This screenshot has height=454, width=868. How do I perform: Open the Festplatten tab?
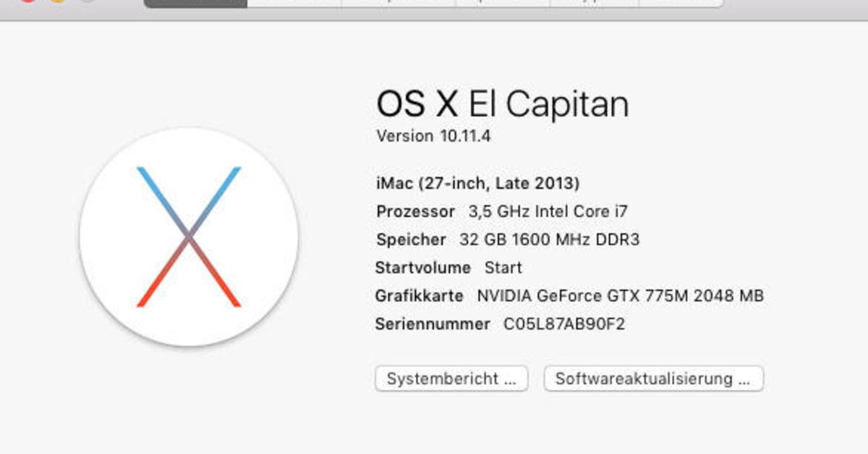point(399,2)
